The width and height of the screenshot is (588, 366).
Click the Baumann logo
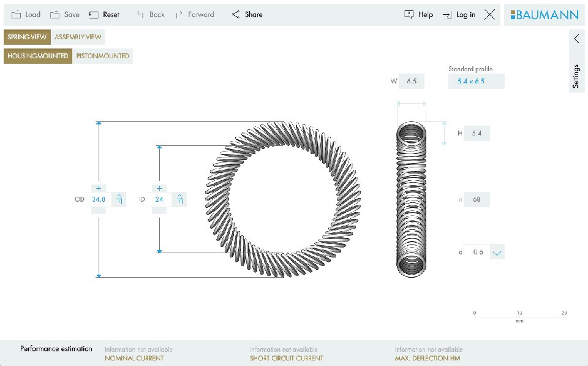click(x=545, y=15)
